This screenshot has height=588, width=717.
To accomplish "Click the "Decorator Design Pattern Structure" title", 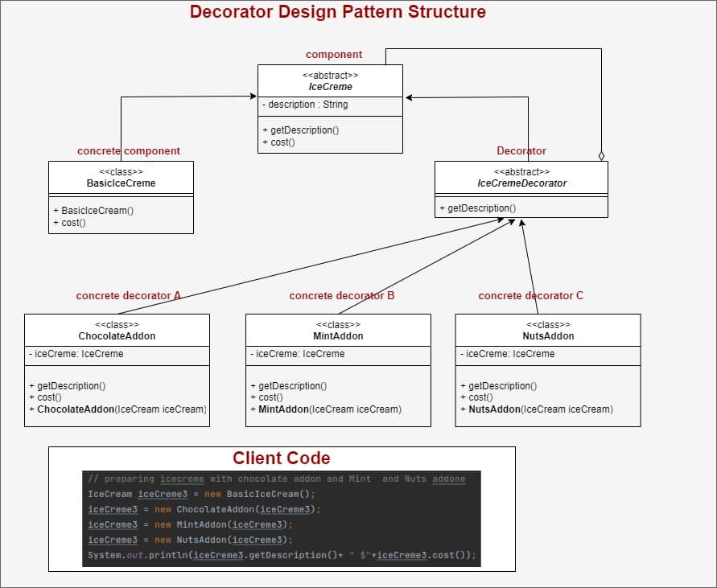I will pos(337,12).
